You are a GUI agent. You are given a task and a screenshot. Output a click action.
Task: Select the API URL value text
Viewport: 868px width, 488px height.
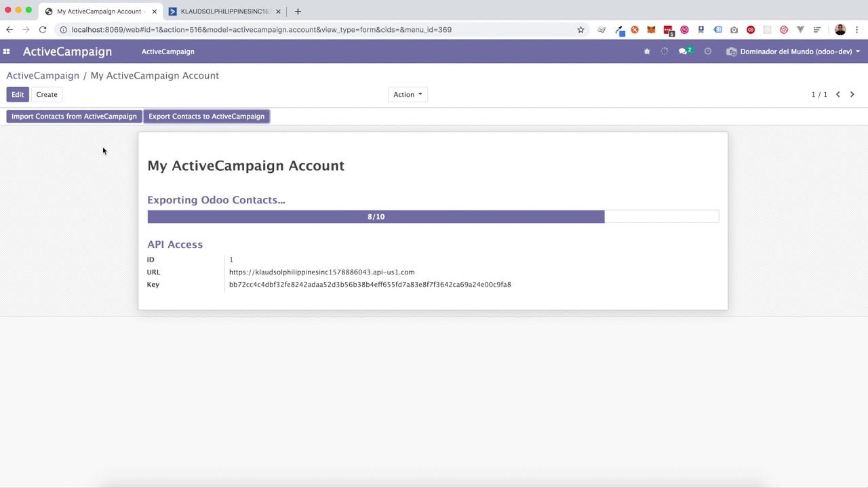[x=321, y=272]
